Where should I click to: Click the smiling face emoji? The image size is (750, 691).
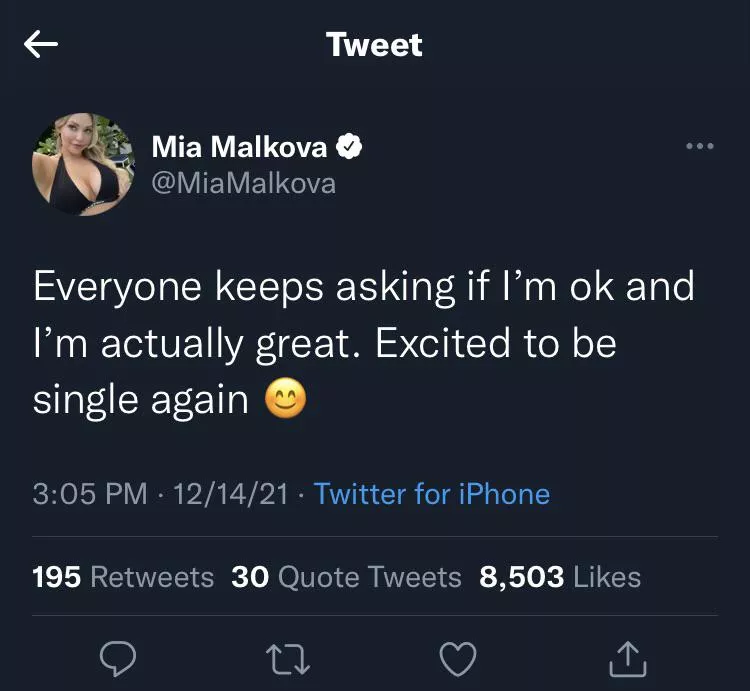click(285, 400)
